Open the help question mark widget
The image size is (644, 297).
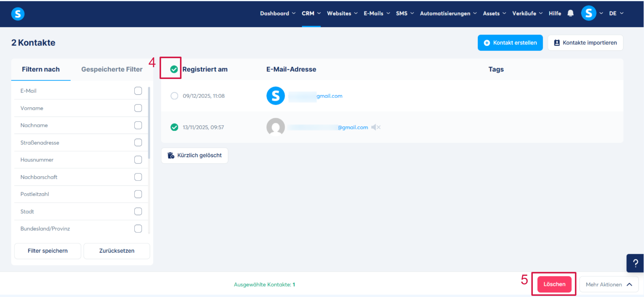coord(635,263)
